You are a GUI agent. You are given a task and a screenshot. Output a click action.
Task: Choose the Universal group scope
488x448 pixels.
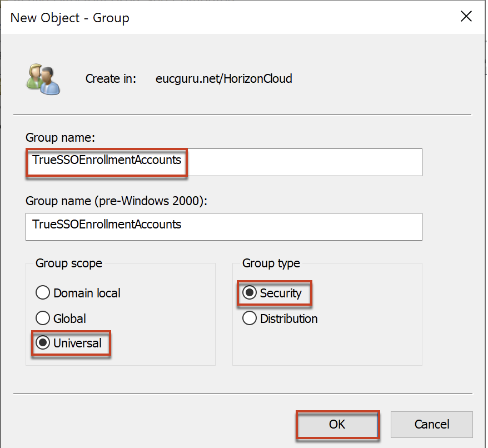click(43, 343)
